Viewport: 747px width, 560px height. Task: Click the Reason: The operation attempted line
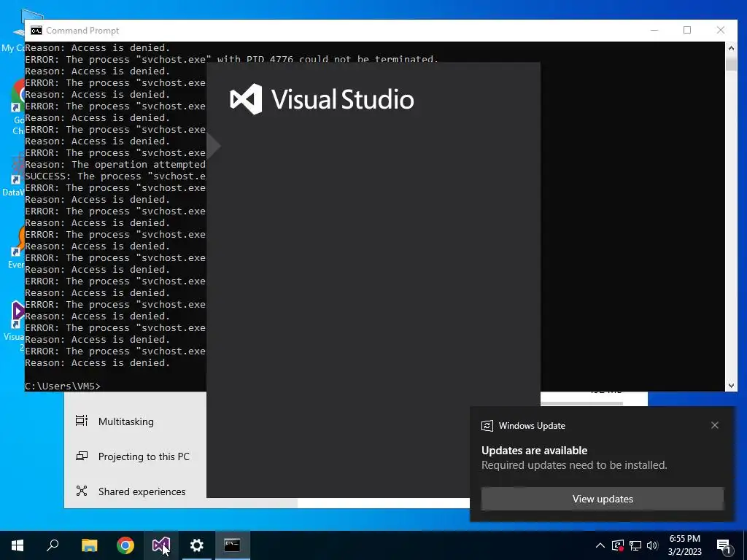coord(115,164)
